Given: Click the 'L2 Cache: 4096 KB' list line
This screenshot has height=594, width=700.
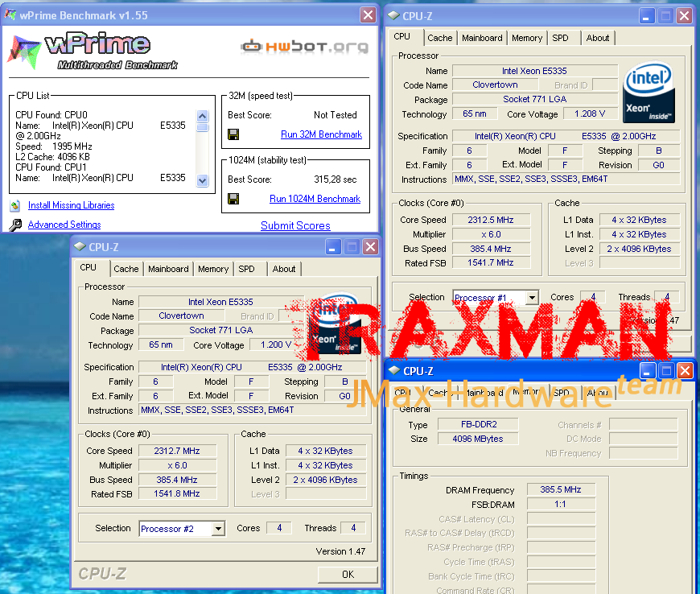Looking at the screenshot, I should (52, 157).
